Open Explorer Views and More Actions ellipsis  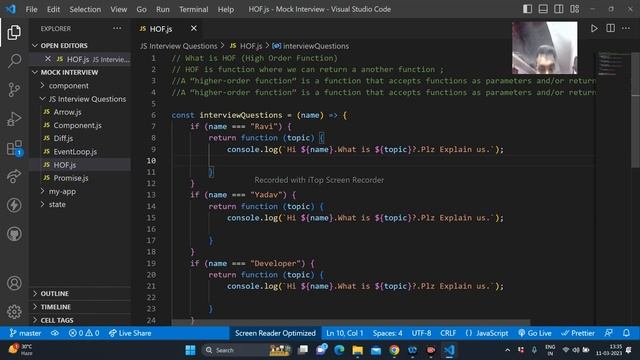point(117,28)
